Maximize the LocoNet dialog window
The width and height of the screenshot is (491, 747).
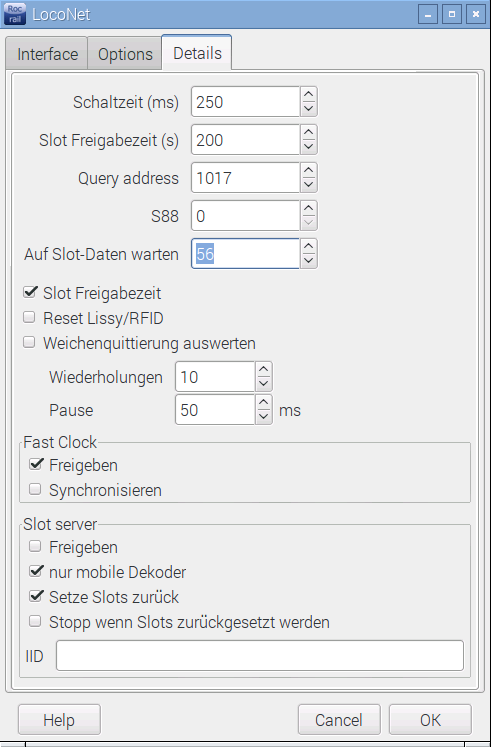452,14
